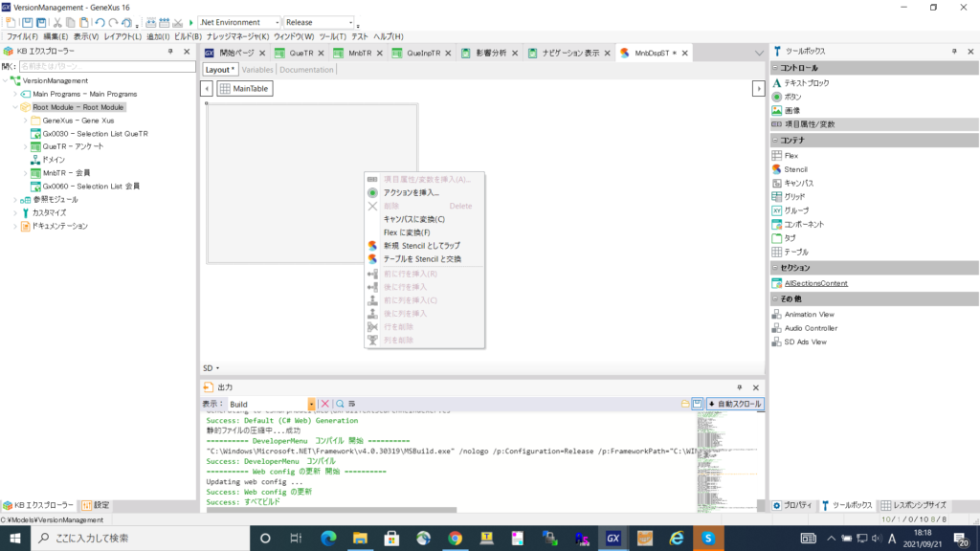Open Chrome from the taskbar
Viewport: 980px width, 551px height.
[x=455, y=538]
